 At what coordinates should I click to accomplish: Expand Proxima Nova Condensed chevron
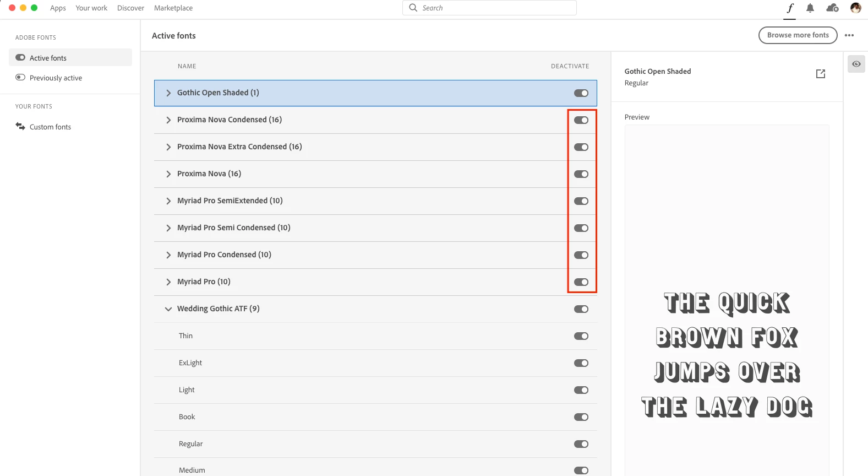tap(168, 120)
